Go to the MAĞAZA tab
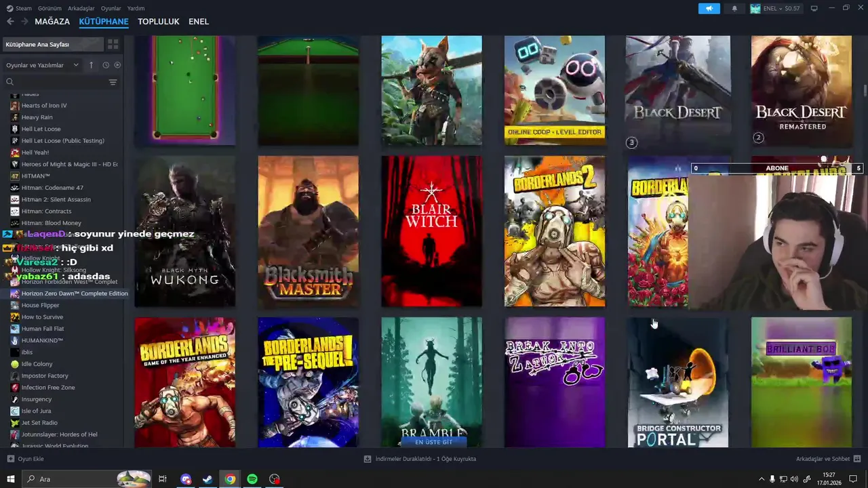868x488 pixels. pyautogui.click(x=52, y=22)
